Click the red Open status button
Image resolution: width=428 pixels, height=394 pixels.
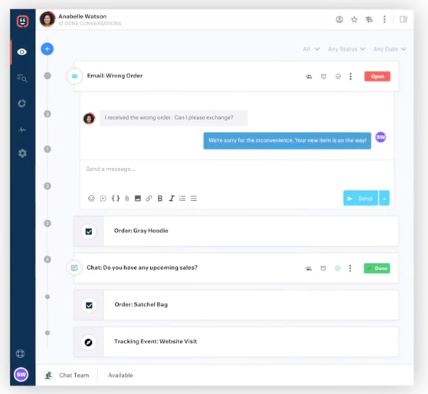tap(377, 76)
